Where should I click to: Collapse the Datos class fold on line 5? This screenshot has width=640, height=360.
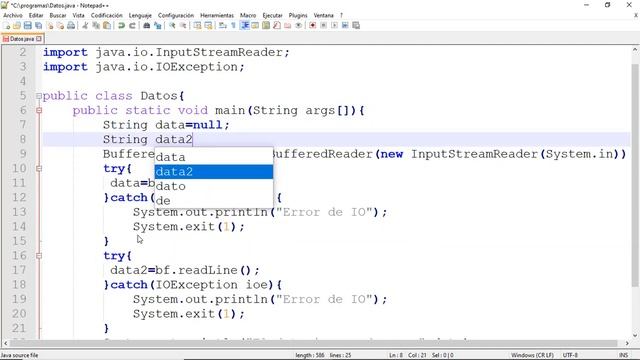point(39,96)
